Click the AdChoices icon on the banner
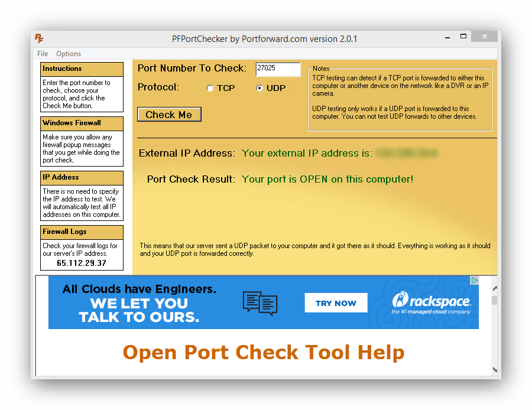The image size is (532, 410). (x=474, y=281)
